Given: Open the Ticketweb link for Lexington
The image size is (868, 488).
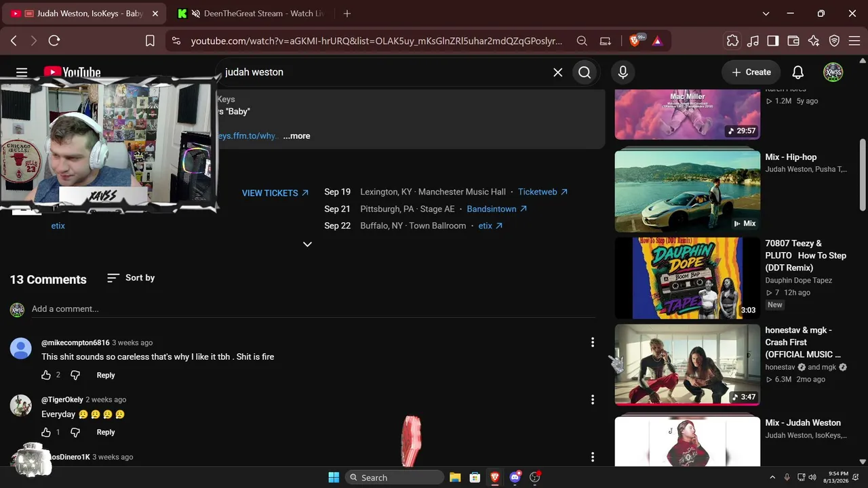Looking at the screenshot, I should tap(543, 192).
